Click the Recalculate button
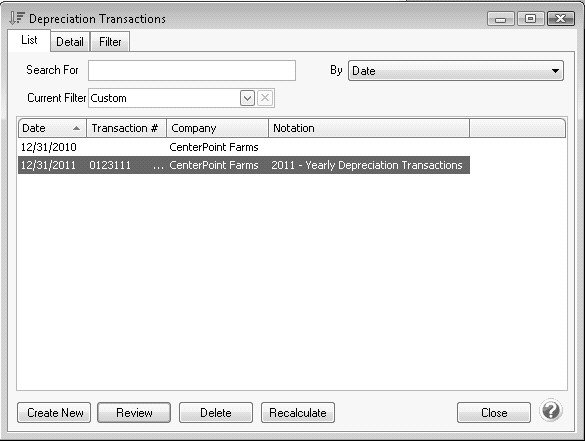This screenshot has width=585, height=441. coord(298,413)
